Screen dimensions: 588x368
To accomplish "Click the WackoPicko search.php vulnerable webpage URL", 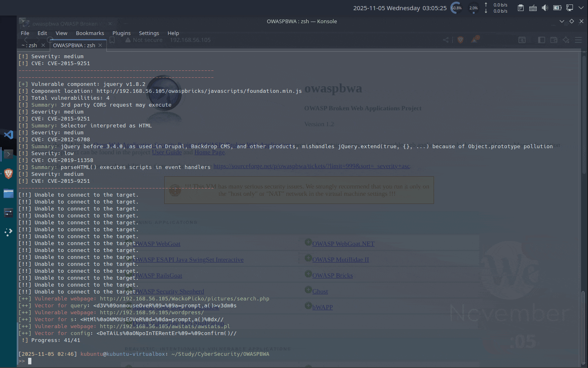I will coord(185,299).
